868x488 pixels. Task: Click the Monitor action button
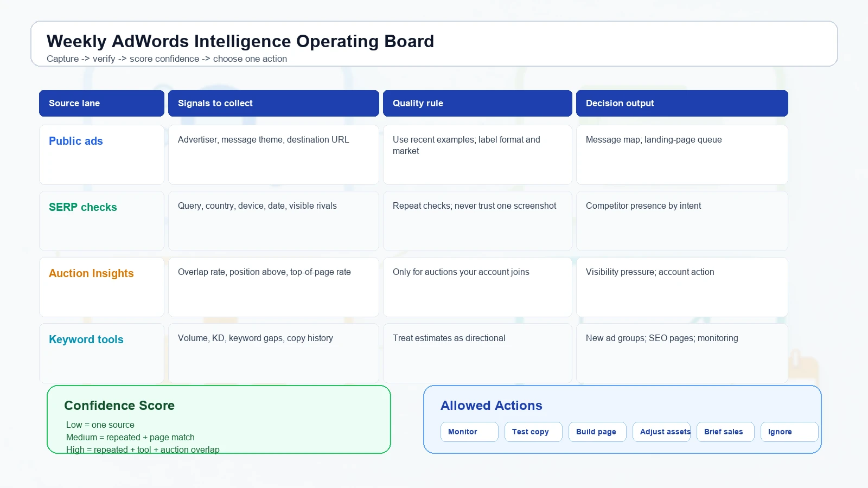click(x=469, y=432)
